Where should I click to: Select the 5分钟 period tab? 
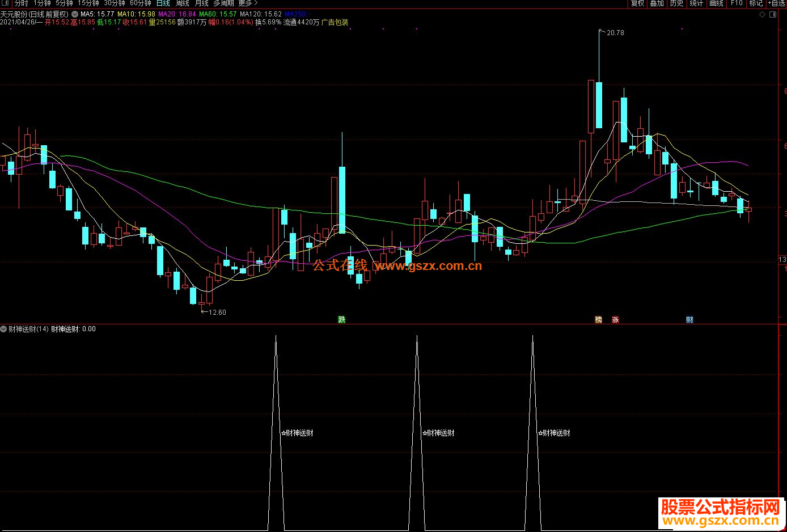pyautogui.click(x=64, y=3)
